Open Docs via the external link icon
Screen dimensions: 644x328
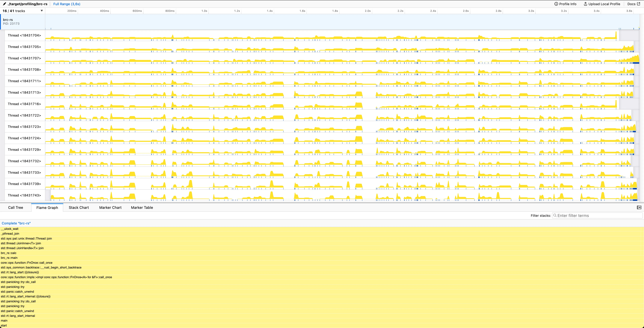pos(639,4)
